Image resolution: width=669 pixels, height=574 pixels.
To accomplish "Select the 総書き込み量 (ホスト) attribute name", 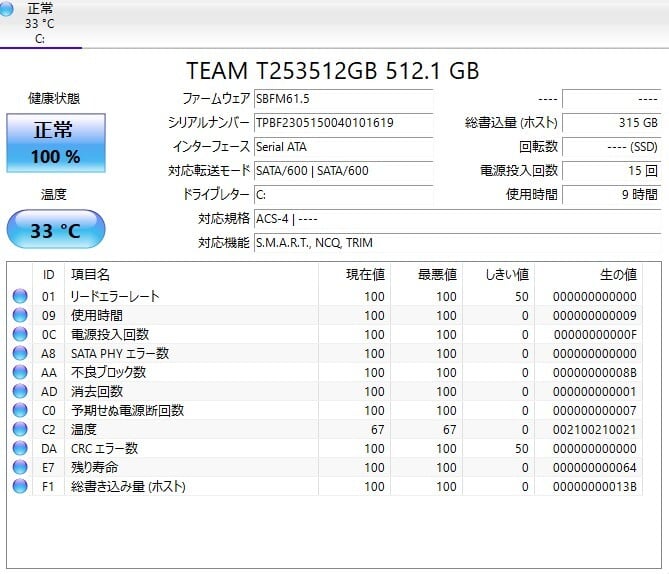I will [x=128, y=486].
